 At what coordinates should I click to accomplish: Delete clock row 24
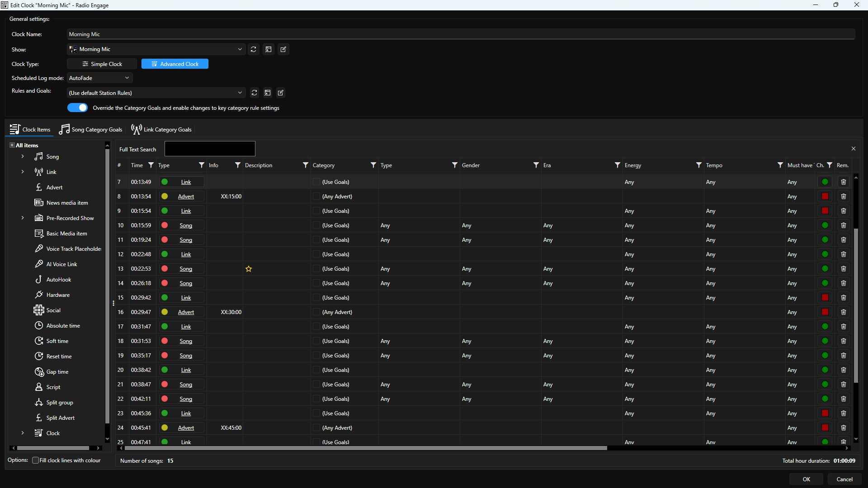[x=844, y=428]
